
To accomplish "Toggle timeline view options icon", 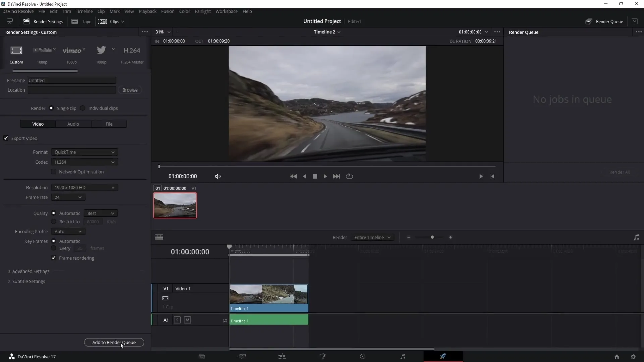I will 159,237.
